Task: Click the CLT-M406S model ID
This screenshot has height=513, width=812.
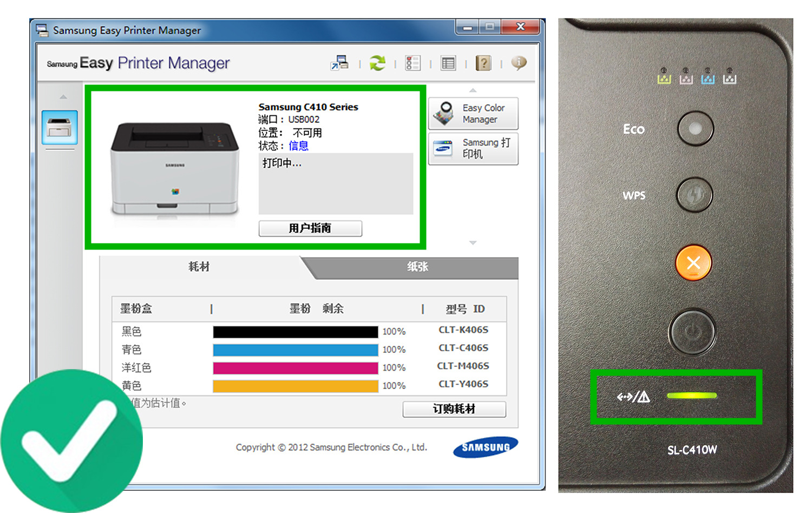Action: tap(463, 366)
